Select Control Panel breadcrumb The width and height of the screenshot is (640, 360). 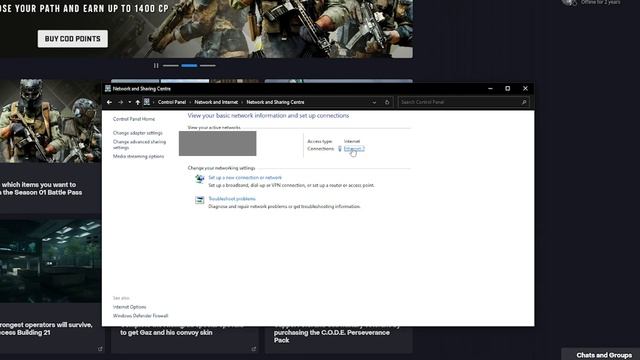(x=172, y=102)
